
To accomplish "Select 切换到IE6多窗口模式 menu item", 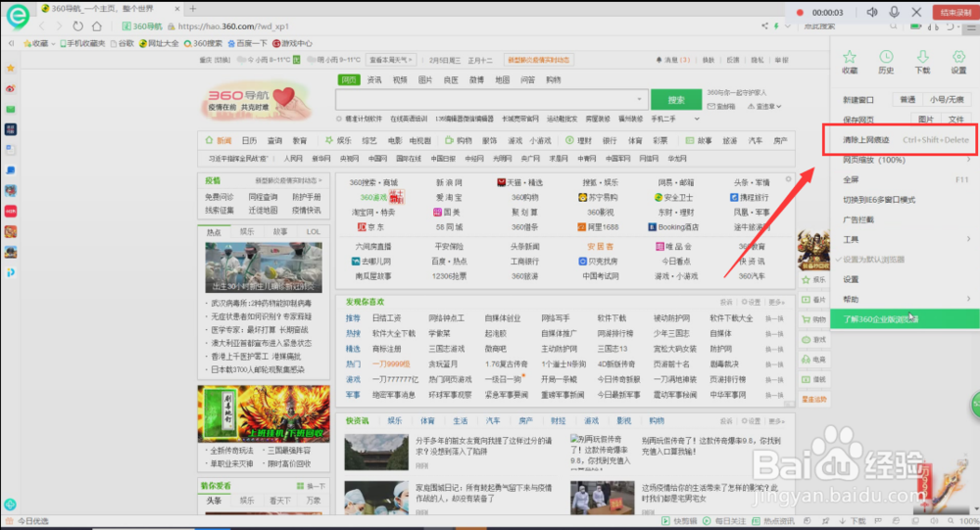I will pos(906,200).
